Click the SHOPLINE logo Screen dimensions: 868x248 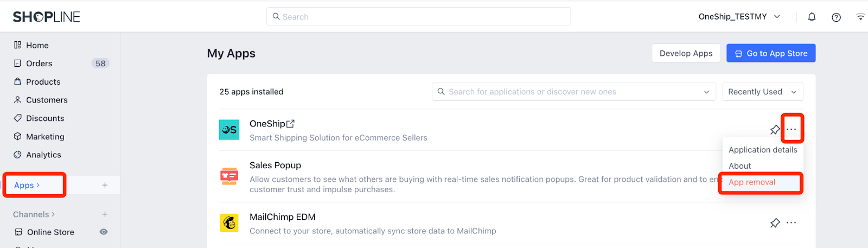click(47, 17)
